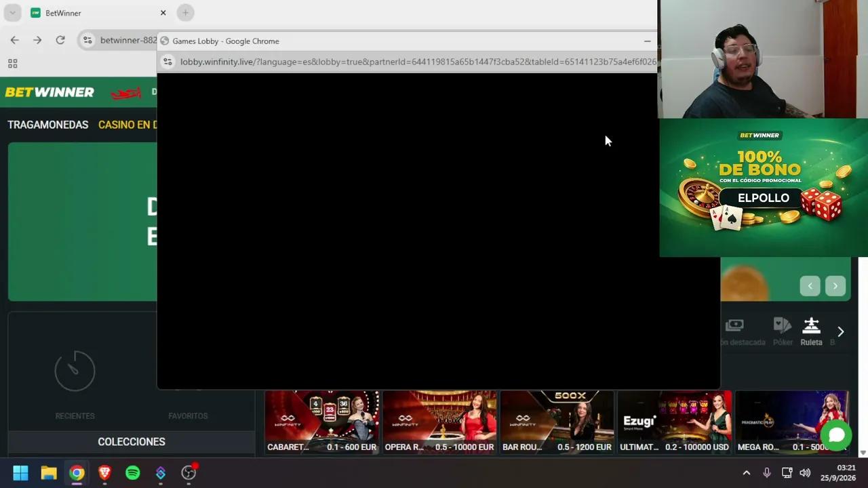Expand the Colecciones panel

tap(132, 442)
